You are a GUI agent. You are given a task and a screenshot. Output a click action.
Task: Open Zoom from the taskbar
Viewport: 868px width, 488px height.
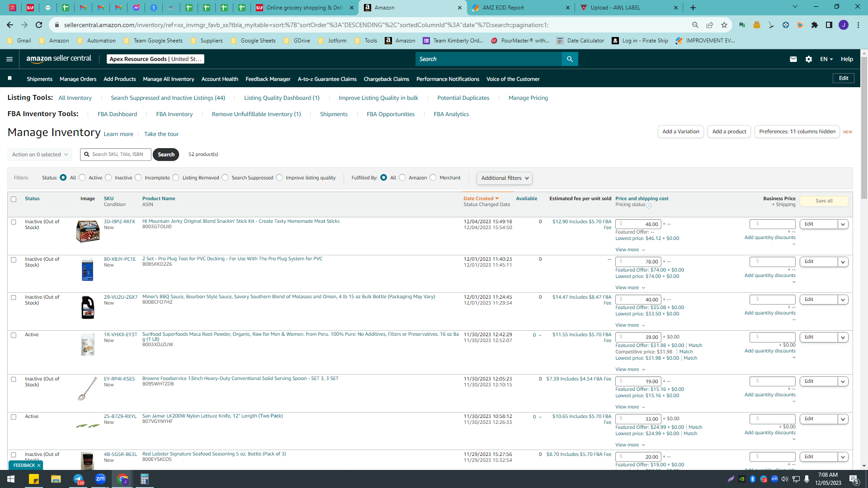click(x=100, y=479)
